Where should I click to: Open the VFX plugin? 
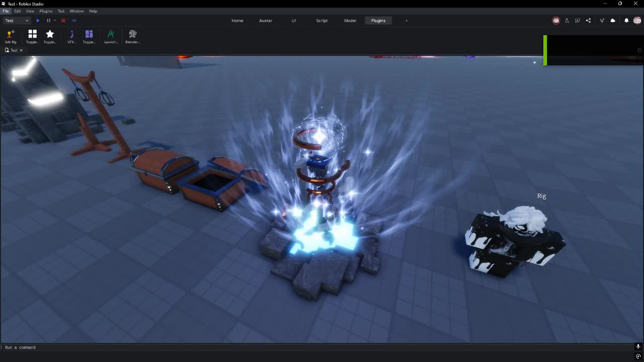point(71,37)
